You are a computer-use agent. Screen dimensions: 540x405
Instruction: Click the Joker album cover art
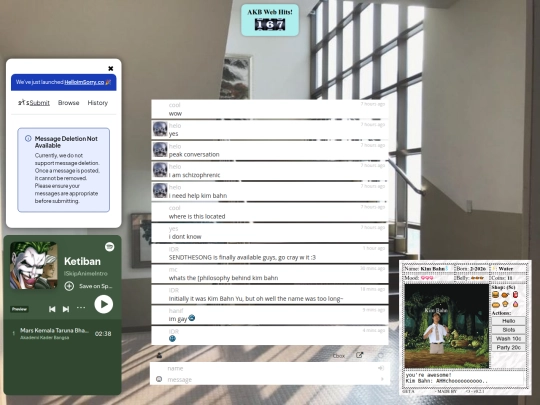click(34, 266)
